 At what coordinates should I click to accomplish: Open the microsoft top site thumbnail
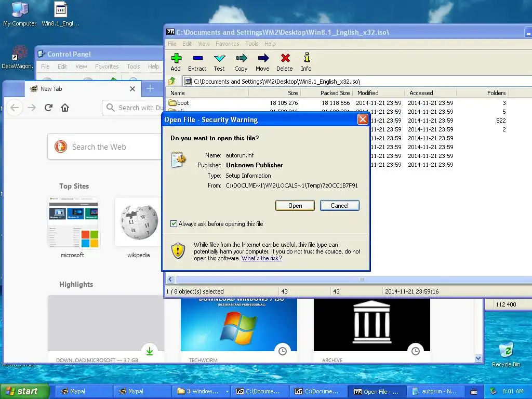(73, 222)
